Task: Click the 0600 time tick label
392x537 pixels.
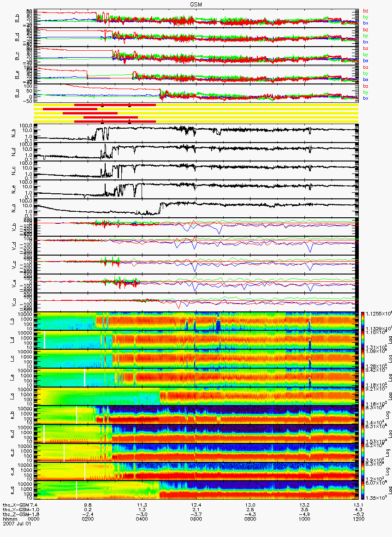Action: (196, 519)
